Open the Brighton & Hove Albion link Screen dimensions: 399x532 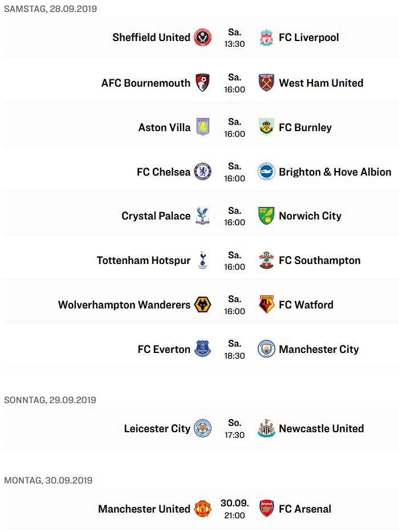335,172
